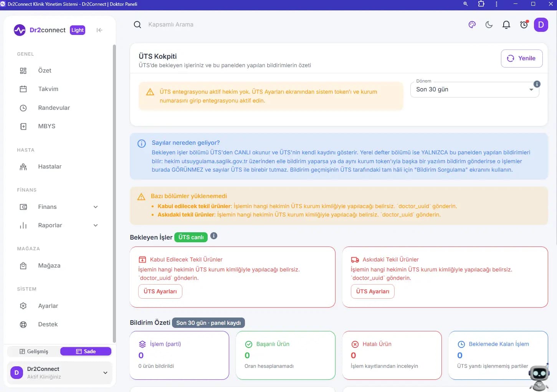This screenshot has width=557, height=392.
Task: Click the Kabul Edilecek Tekil Ürünler icon
Action: [142, 260]
